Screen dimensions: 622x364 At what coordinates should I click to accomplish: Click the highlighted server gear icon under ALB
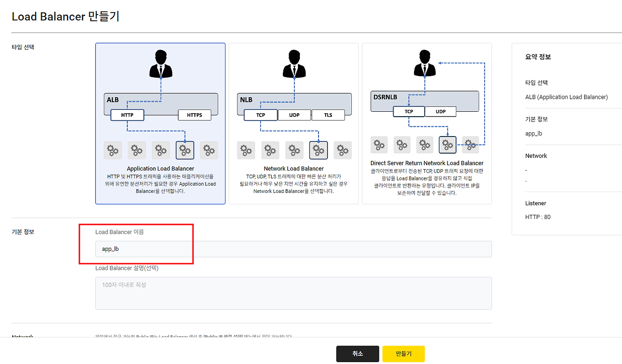point(185,151)
